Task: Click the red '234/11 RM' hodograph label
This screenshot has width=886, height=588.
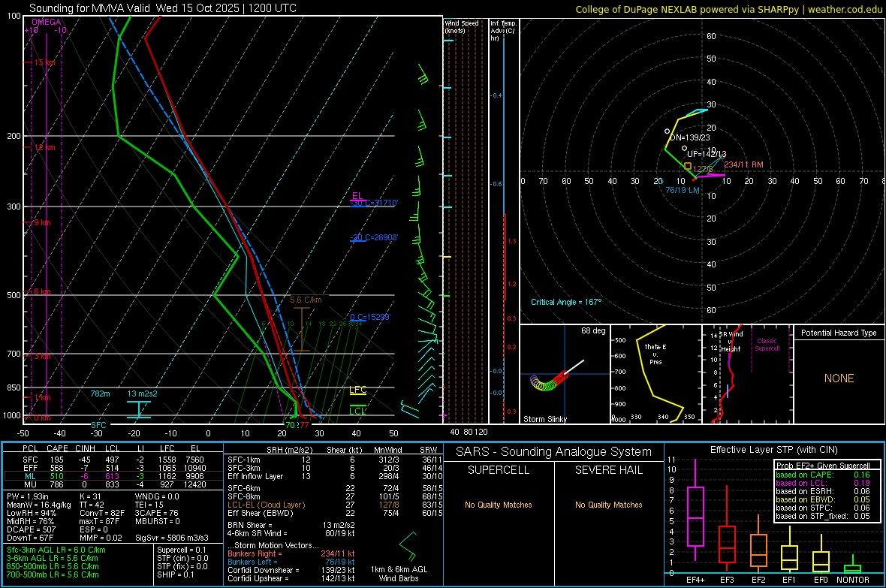Action: click(743, 164)
